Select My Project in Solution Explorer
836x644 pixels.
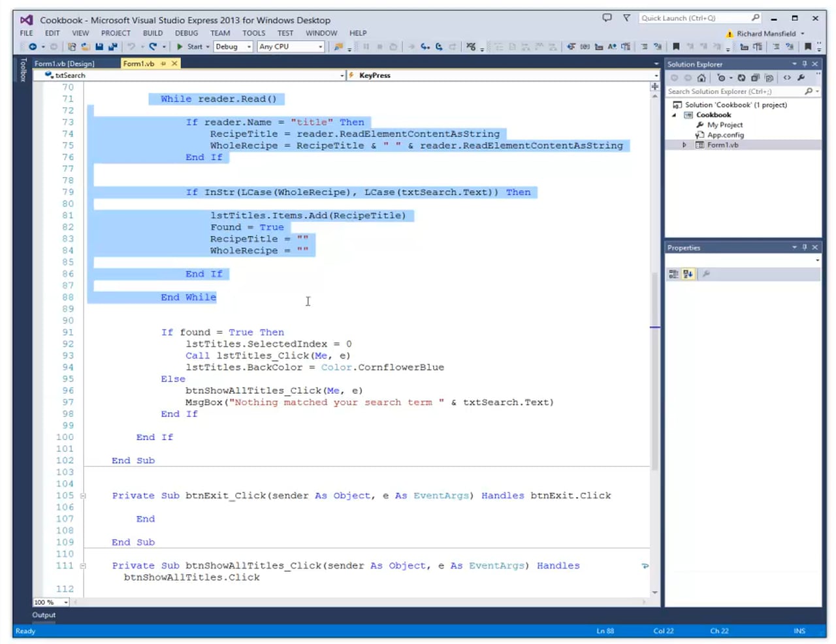[x=724, y=125]
